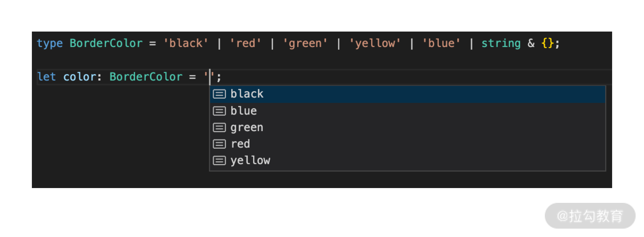
Task: Click the @拉勾教育 watermark badge
Action: click(590, 216)
